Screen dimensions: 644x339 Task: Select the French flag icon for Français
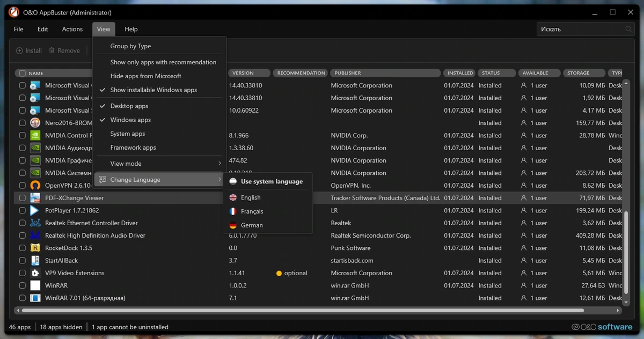(x=232, y=211)
